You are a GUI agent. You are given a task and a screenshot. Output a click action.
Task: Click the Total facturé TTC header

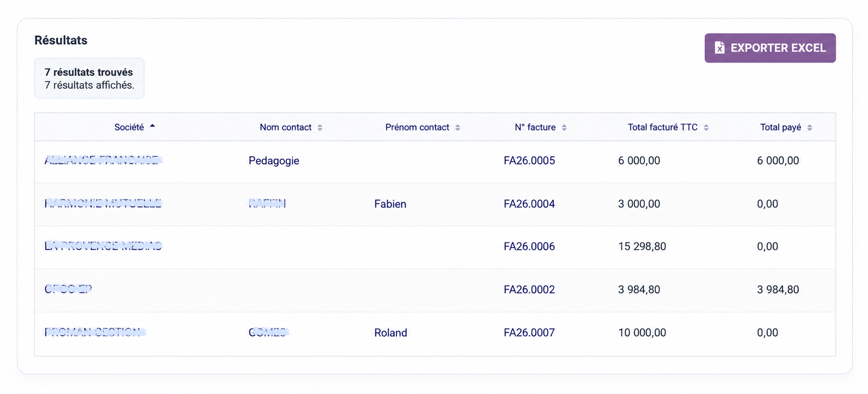point(662,127)
